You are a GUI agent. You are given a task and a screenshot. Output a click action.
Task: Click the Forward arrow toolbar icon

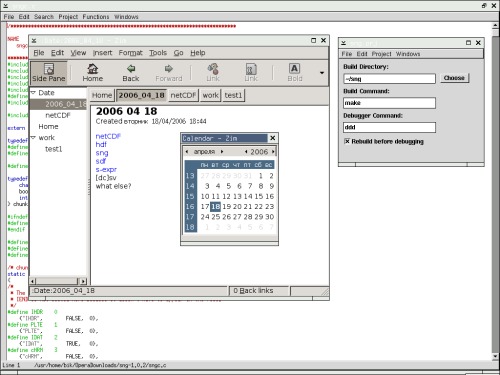[x=169, y=73]
